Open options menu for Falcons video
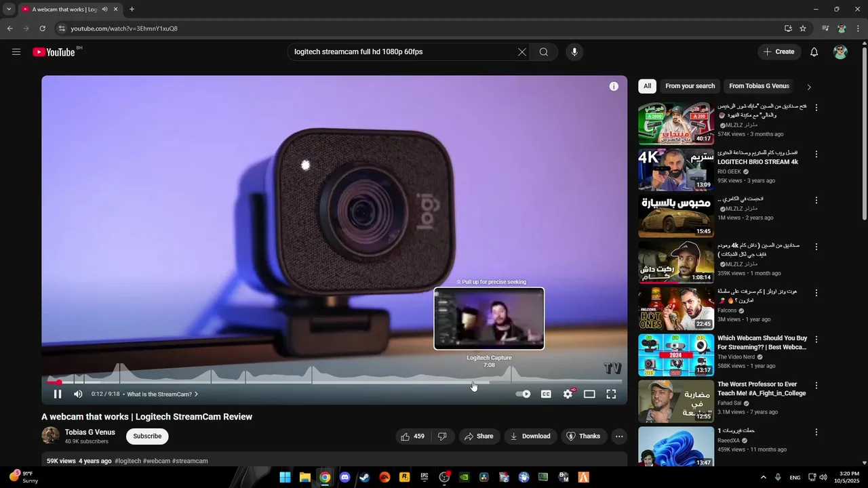 816,293
